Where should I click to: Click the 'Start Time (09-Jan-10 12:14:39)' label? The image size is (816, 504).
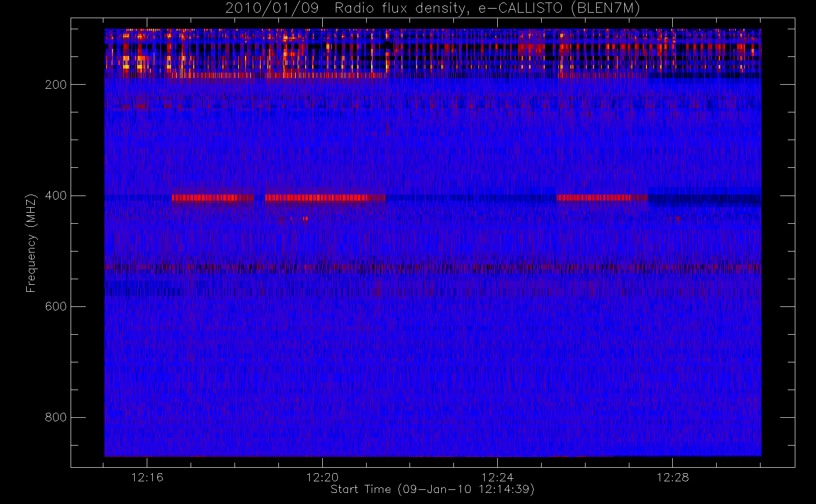point(433,489)
